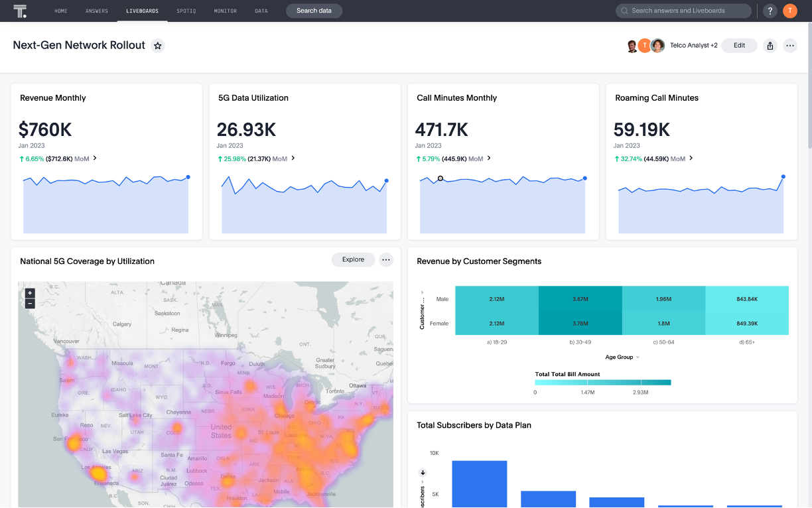812x508 pixels.
Task: Click Revenue Monthly sparkline end point
Action: pyautogui.click(x=188, y=177)
